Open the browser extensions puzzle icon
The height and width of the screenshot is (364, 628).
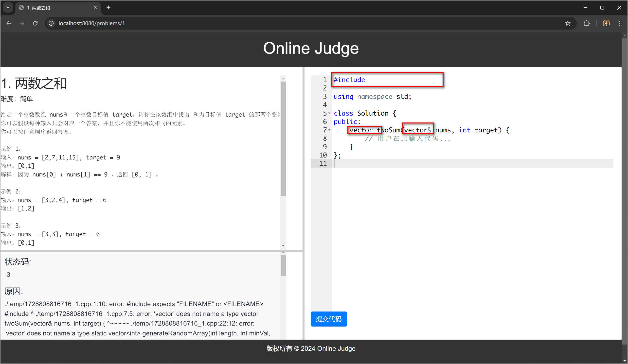point(586,23)
